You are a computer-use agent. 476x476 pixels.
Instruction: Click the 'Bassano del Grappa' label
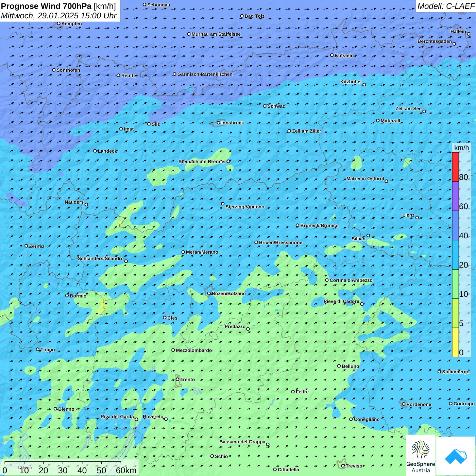tap(242, 442)
